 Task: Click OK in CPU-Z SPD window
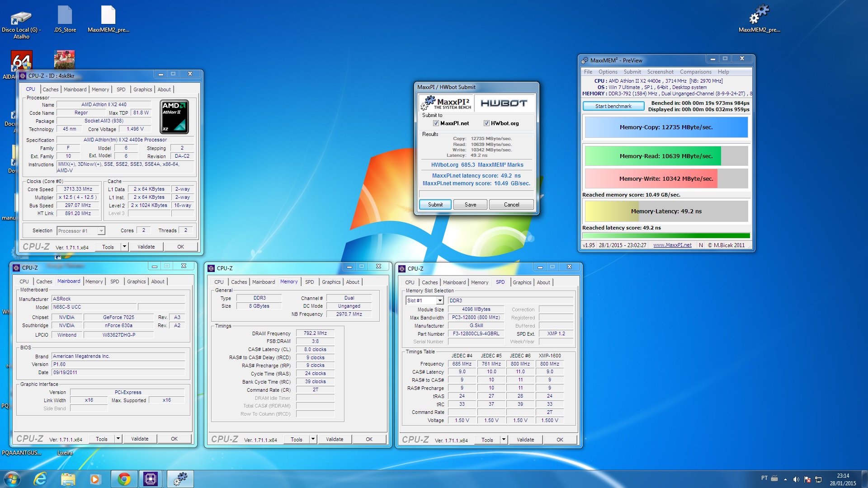coord(560,440)
